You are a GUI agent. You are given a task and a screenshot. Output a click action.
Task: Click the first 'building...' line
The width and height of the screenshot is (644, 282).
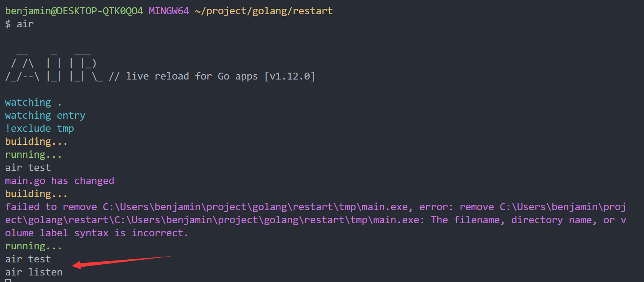click(x=36, y=142)
